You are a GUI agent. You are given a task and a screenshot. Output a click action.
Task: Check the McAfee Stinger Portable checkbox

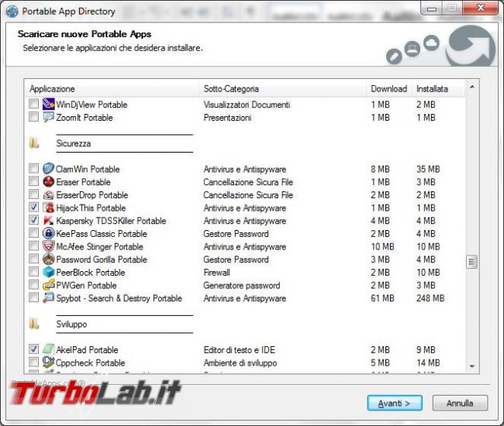coord(33,246)
